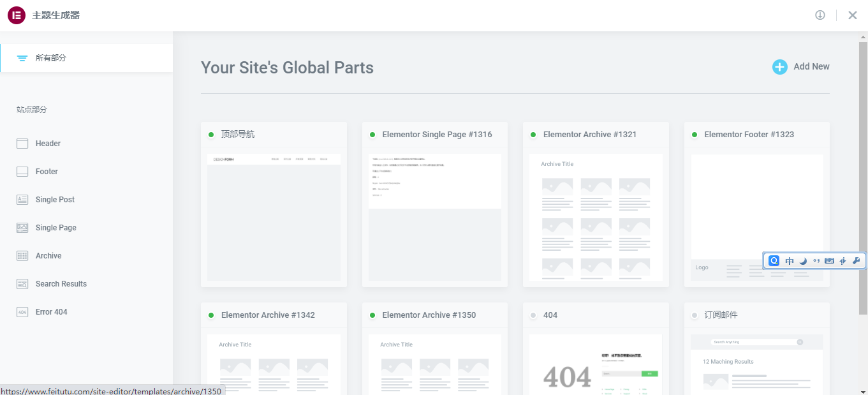Screen dimensions: 868x395
Task: Click the Error 404 sidebar icon
Action: pyautogui.click(x=22, y=312)
